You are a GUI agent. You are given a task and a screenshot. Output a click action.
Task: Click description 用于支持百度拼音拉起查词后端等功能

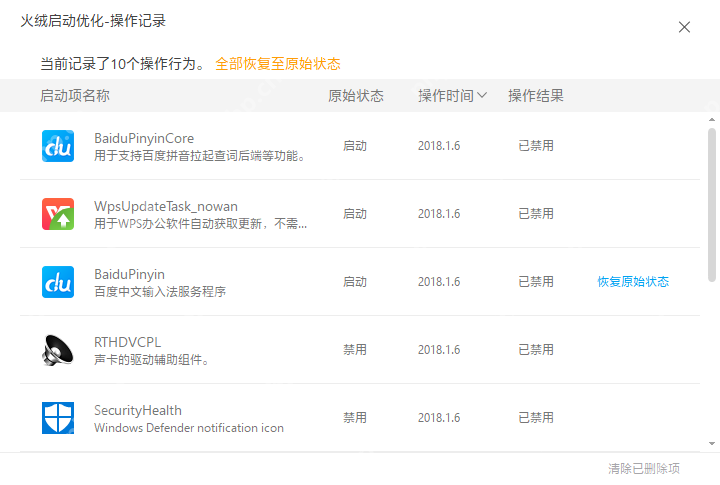(x=200, y=156)
